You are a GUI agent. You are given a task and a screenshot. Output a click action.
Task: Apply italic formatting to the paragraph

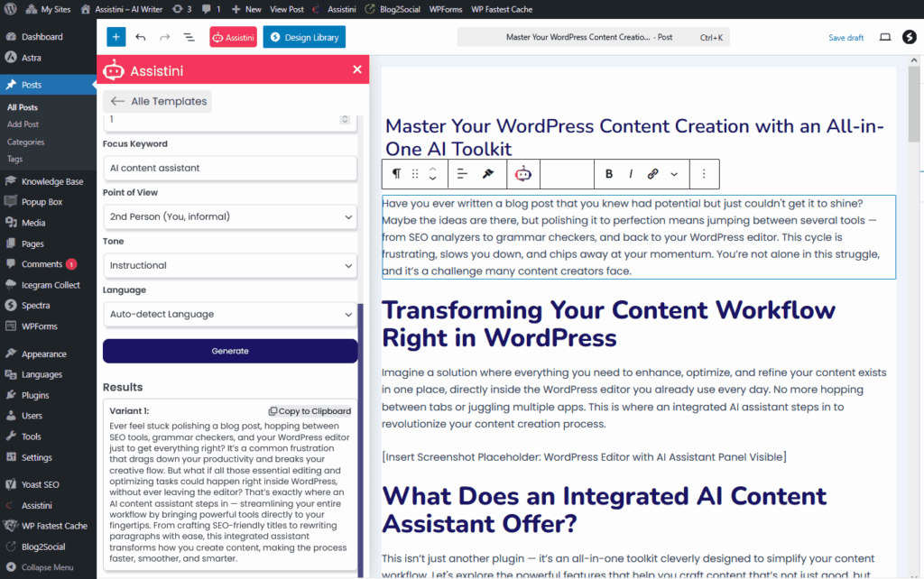pyautogui.click(x=631, y=174)
